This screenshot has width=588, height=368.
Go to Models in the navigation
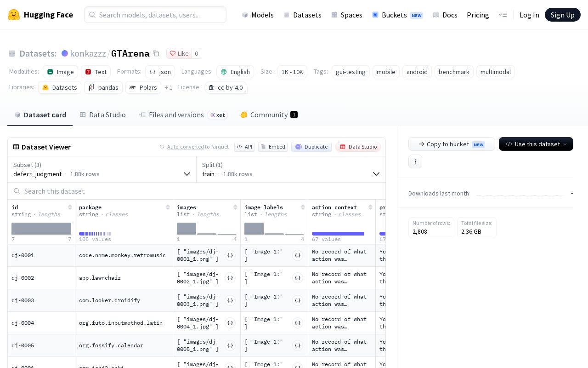(x=258, y=15)
